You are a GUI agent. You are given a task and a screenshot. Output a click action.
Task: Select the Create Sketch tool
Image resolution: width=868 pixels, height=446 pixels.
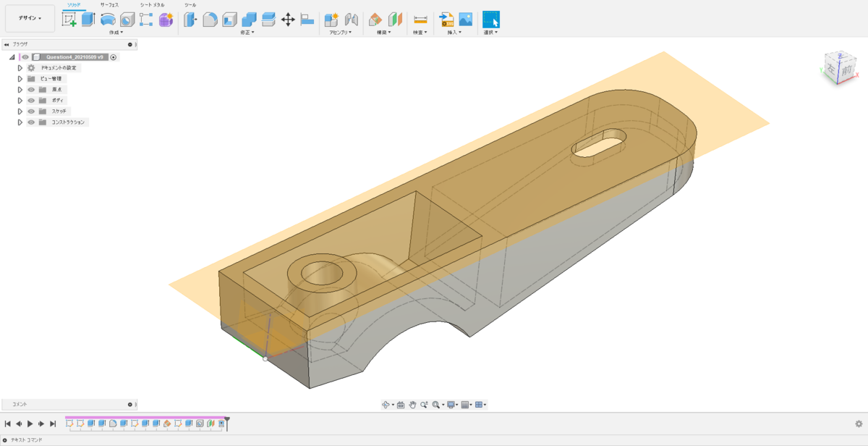coord(69,20)
